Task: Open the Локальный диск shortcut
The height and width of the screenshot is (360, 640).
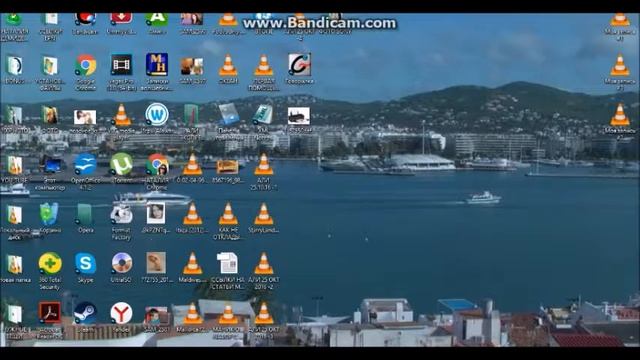Action: 14,215
